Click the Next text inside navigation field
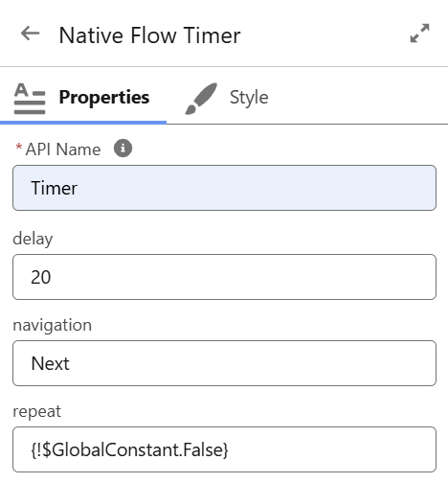 coord(50,363)
